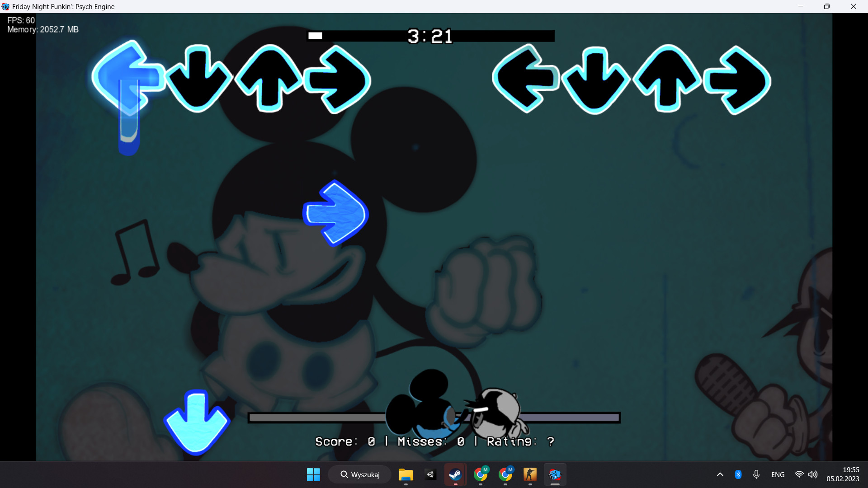
Task: Click the Rating: ? text
Action: pyautogui.click(x=520, y=441)
